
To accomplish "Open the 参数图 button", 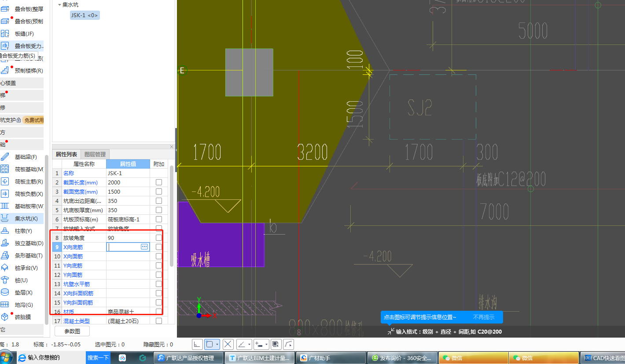I will pos(72,331).
